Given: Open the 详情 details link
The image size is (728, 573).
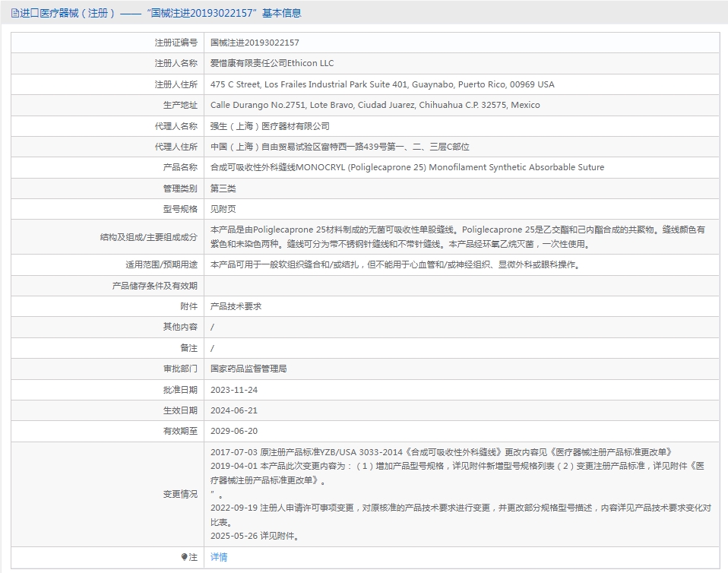Looking at the screenshot, I should (219, 557).
